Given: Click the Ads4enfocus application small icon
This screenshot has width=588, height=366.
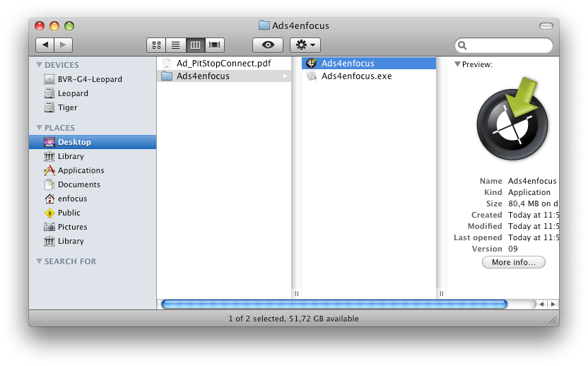Looking at the screenshot, I should coord(311,64).
